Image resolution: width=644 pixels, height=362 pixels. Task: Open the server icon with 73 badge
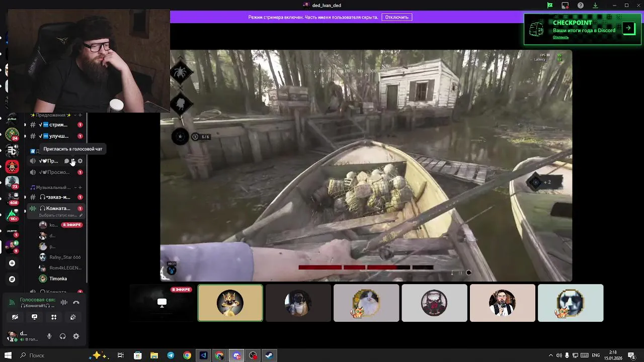coord(12,183)
